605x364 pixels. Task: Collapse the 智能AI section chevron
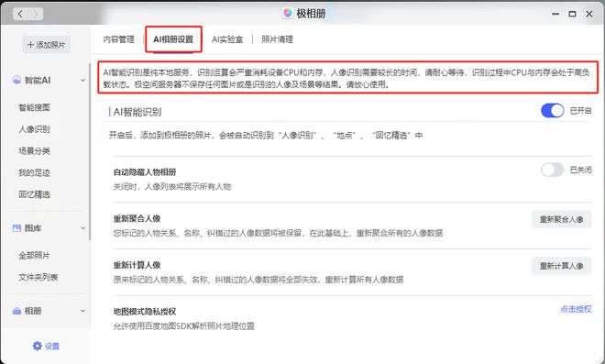(x=82, y=81)
